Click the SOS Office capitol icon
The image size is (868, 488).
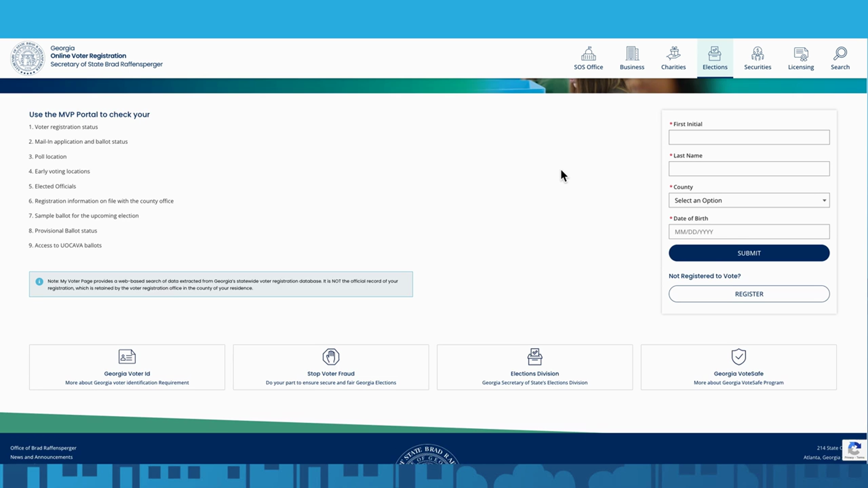(x=588, y=54)
